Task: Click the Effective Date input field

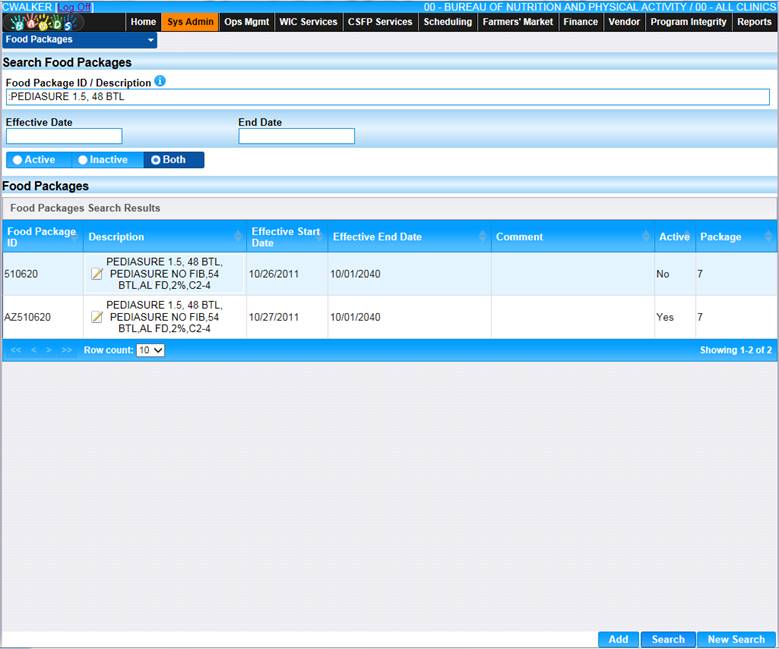Action: [x=64, y=136]
